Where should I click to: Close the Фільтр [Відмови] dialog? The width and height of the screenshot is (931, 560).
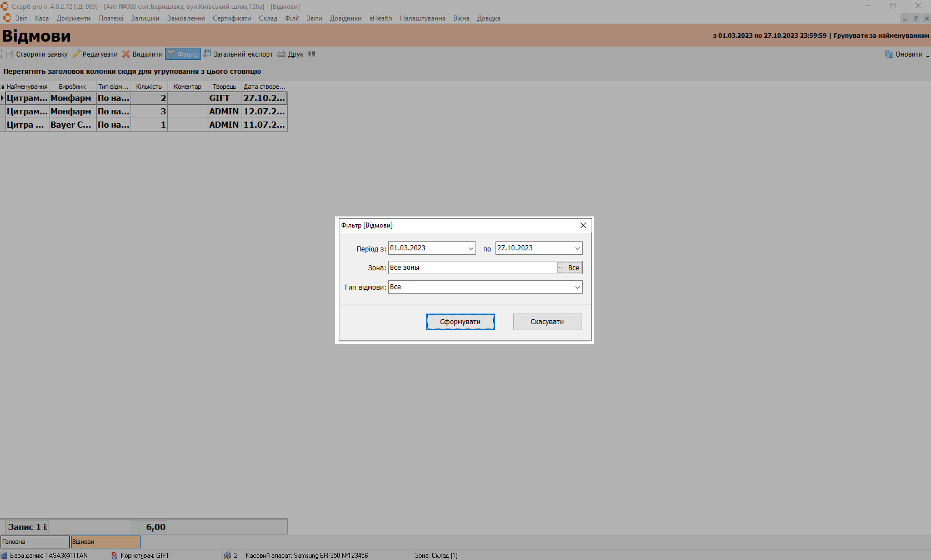click(x=583, y=225)
